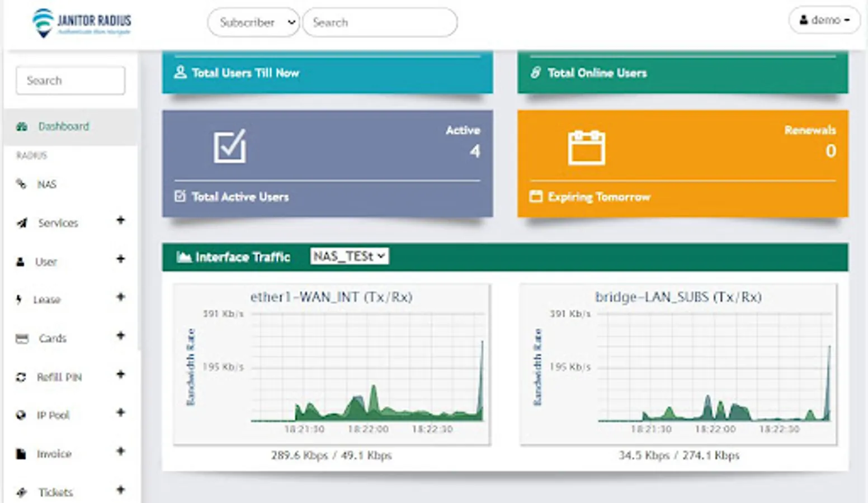Screen dimensions: 868x503
Task: Click the calendar icon on Renewals card
Action: coord(586,148)
